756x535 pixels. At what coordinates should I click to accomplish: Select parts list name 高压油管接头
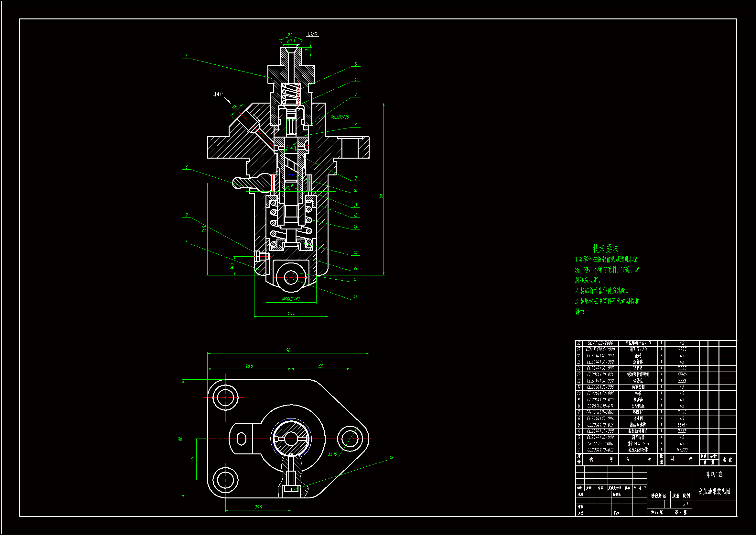pyautogui.click(x=638, y=431)
